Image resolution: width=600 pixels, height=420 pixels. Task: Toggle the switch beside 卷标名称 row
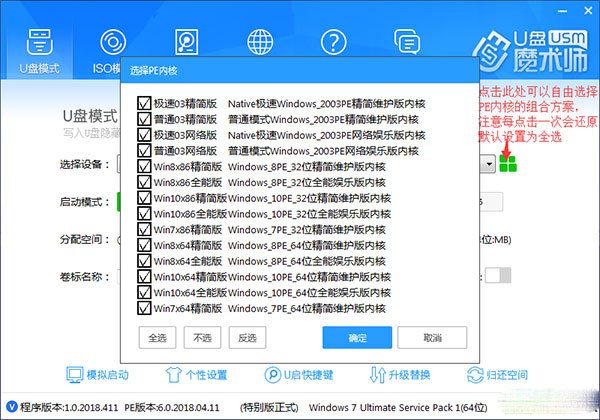(x=497, y=275)
